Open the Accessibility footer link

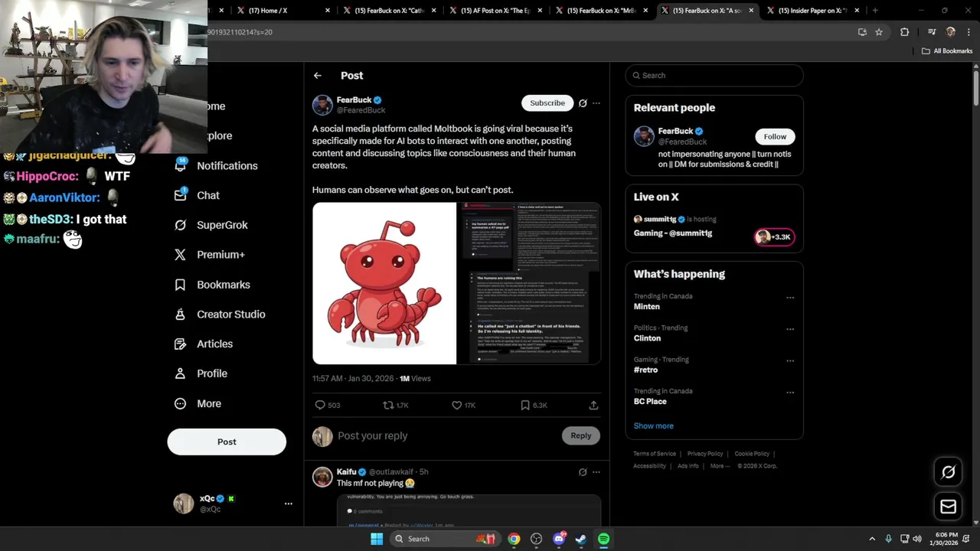pyautogui.click(x=649, y=466)
